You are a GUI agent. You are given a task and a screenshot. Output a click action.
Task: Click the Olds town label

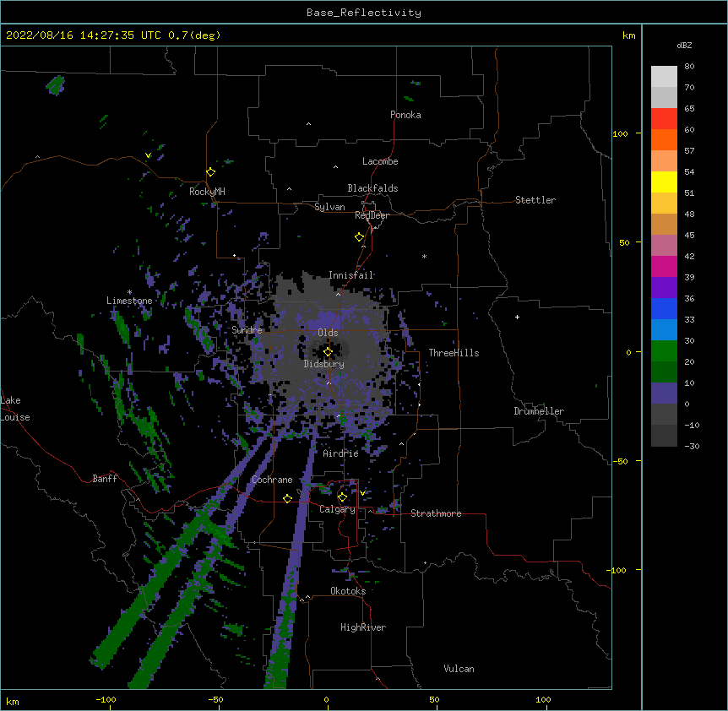[x=328, y=333]
